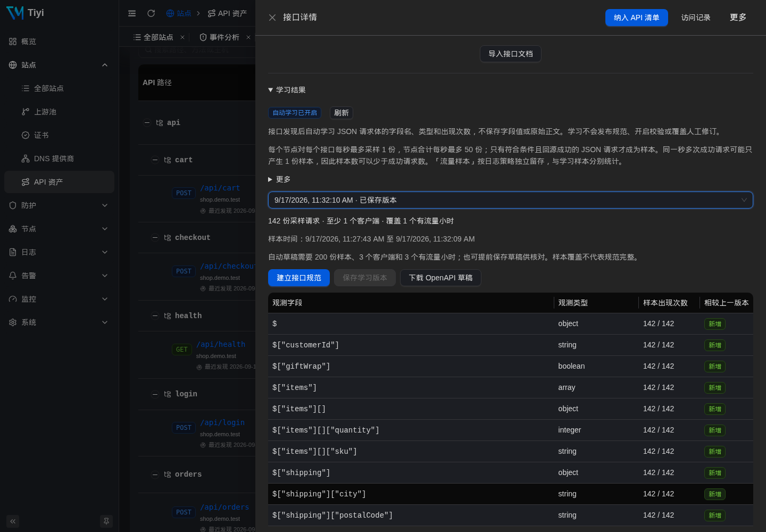Select the $["shipping"]["city"] row

click(511, 494)
